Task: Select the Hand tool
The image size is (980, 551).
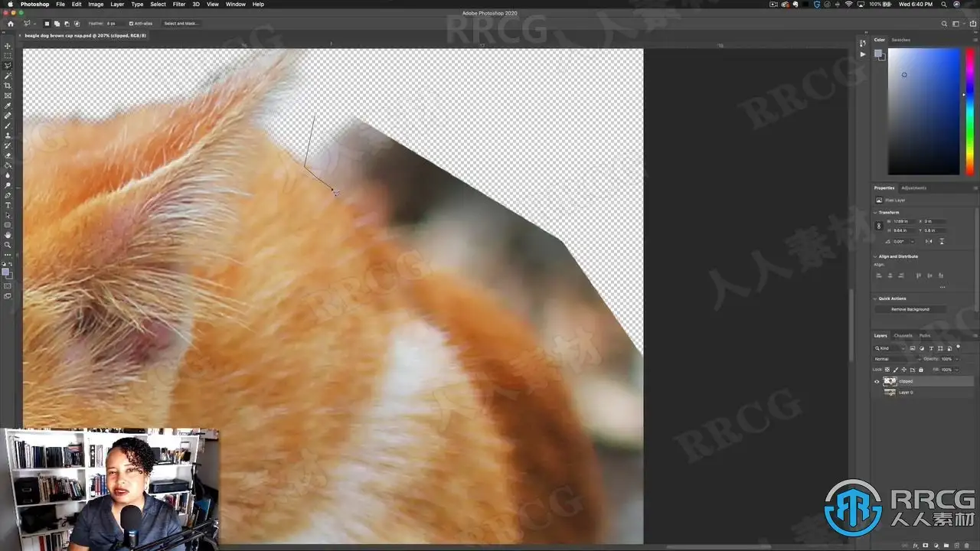Action: (8, 235)
